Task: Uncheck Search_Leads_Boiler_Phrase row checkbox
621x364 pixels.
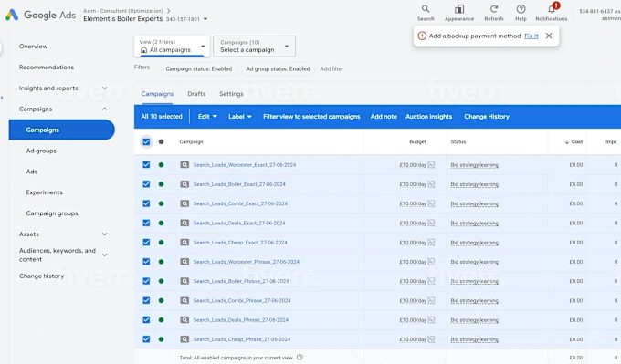Action: pos(146,281)
